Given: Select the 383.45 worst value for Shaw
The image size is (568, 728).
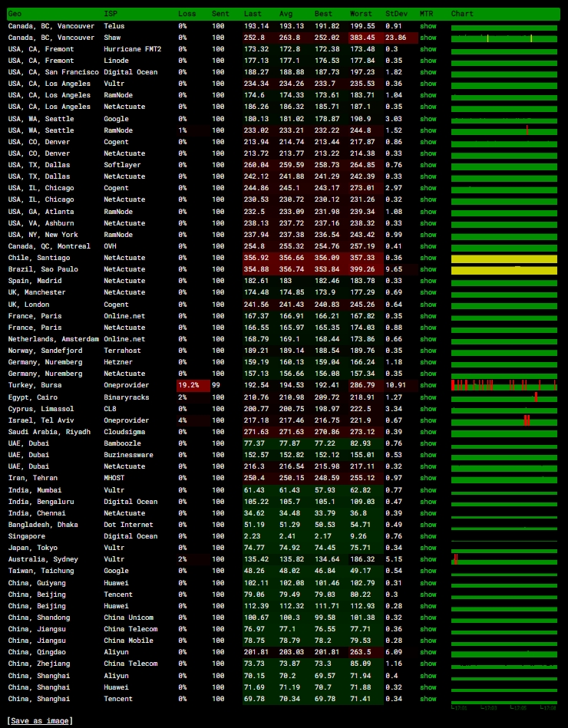Looking at the screenshot, I should (363, 38).
